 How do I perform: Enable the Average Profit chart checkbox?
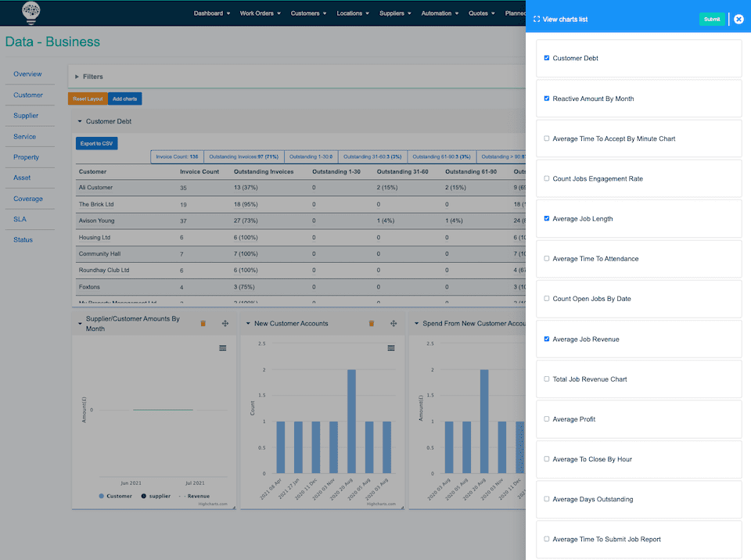pos(546,418)
